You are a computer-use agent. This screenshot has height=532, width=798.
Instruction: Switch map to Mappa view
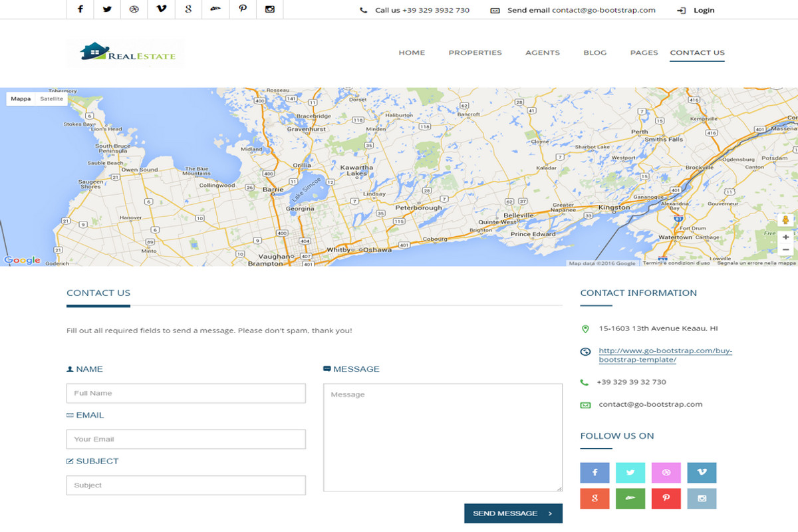click(21, 99)
